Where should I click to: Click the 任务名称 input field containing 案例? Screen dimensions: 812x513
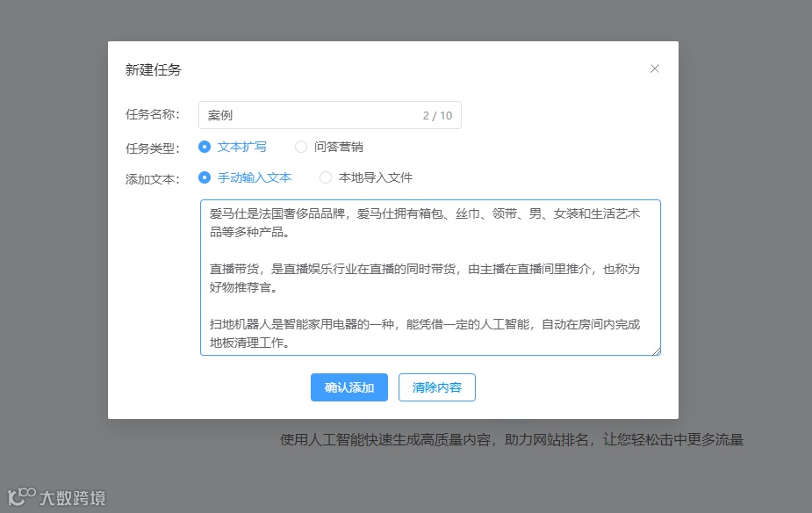click(x=330, y=115)
